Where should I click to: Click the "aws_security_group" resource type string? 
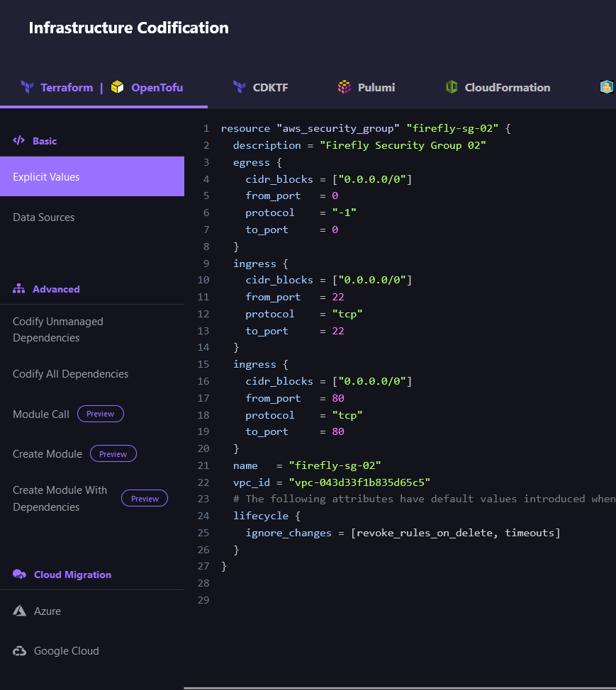tap(338, 128)
